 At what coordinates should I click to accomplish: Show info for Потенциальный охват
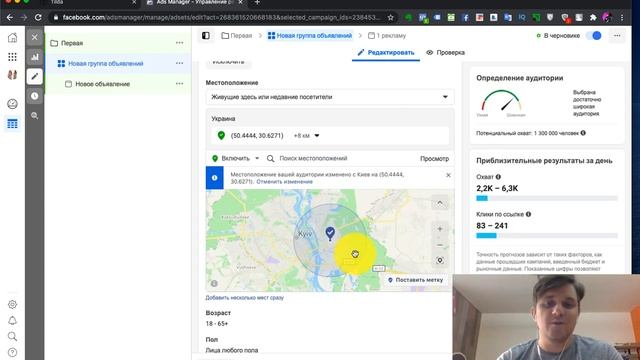(x=583, y=133)
